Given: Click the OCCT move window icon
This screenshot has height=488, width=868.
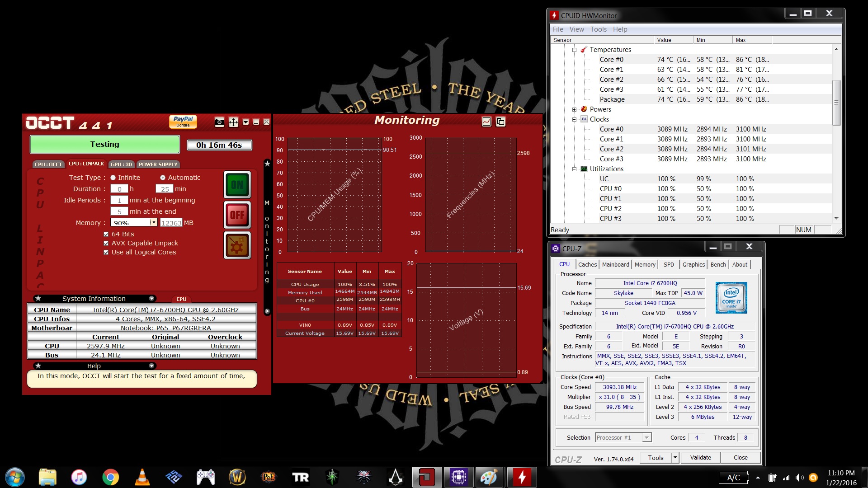Looking at the screenshot, I should coord(233,122).
